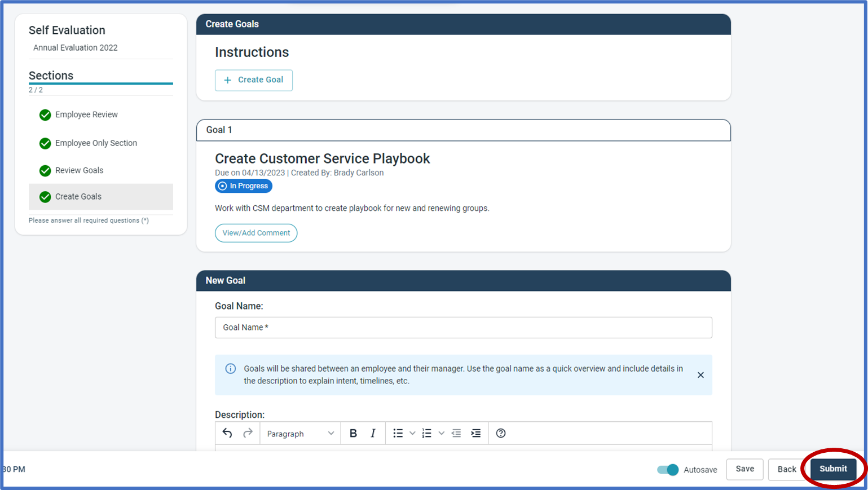Click the green check beside Review Goals
This screenshot has width=868, height=490.
click(x=45, y=171)
